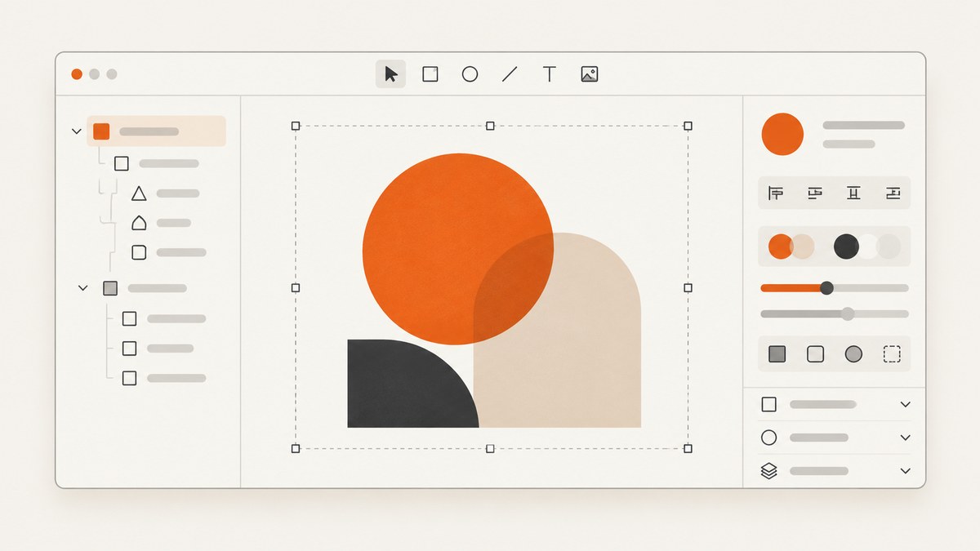Choose the ellipse tool in the toolbar
Viewport: 980px width, 551px height.
470,74
